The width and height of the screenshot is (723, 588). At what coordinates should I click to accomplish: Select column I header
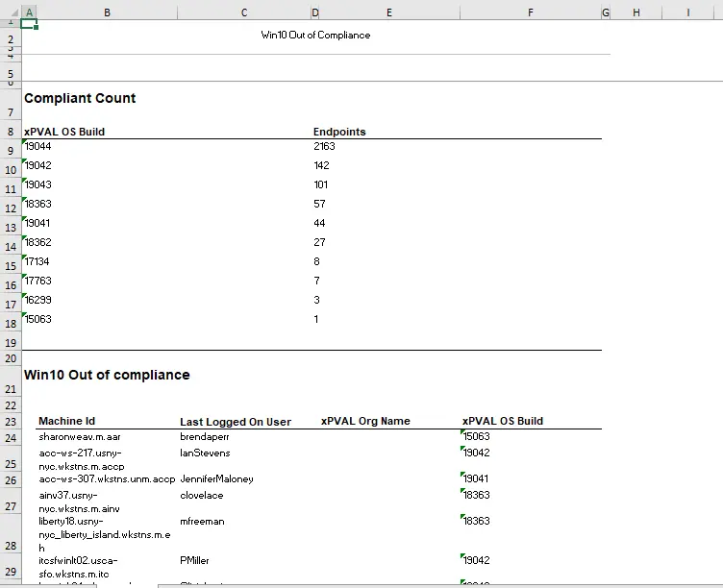coord(687,12)
